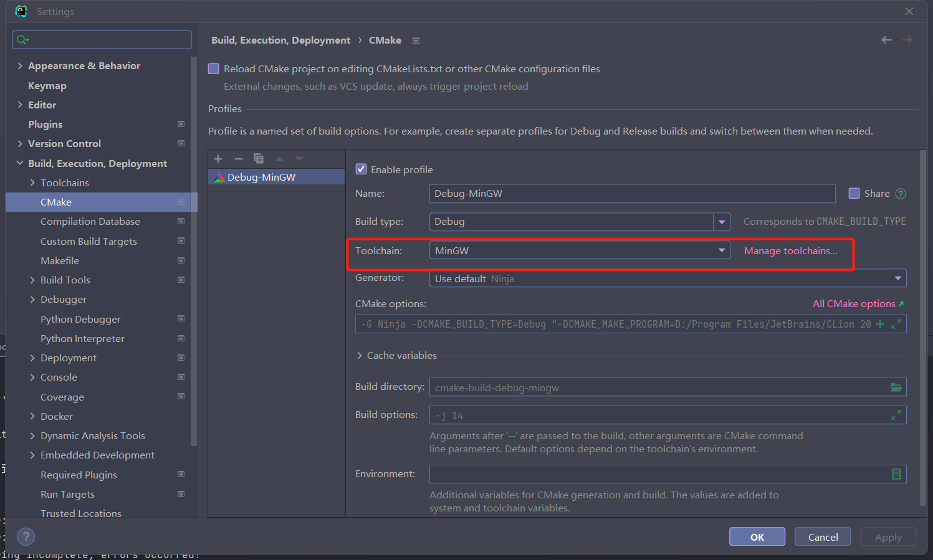Navigate forward in settings history

pos(907,40)
